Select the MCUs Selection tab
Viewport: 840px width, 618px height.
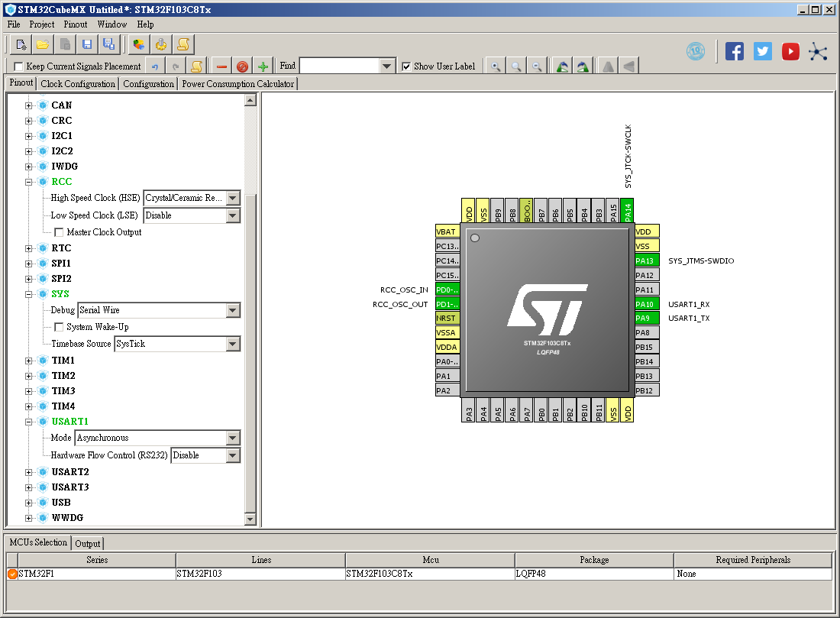click(39, 542)
